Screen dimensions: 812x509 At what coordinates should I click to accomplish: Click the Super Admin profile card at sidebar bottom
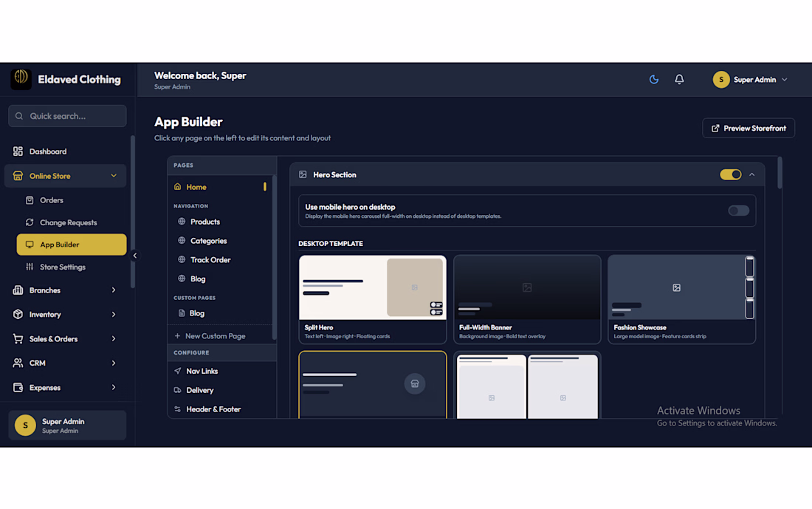pos(67,425)
